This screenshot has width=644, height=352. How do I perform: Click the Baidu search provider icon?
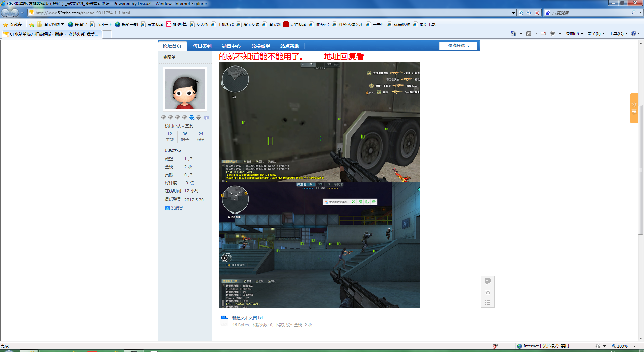pos(548,13)
